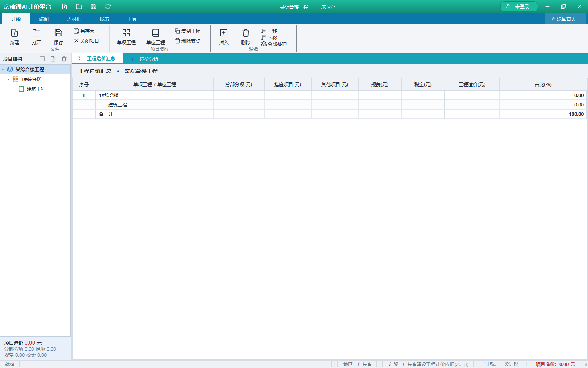Screen dimensions: 588x368
Task: Click 1#综合楼 row in summary table
Action: (x=329, y=95)
